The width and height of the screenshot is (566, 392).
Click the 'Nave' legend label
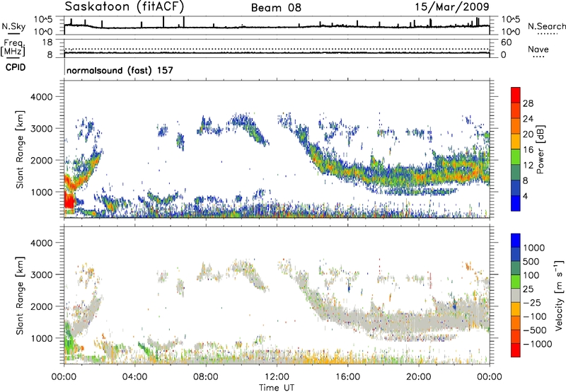coord(538,49)
